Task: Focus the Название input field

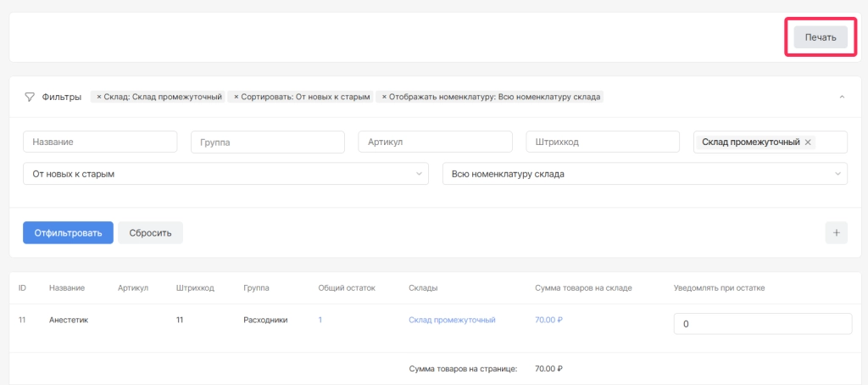Action: 100,142
